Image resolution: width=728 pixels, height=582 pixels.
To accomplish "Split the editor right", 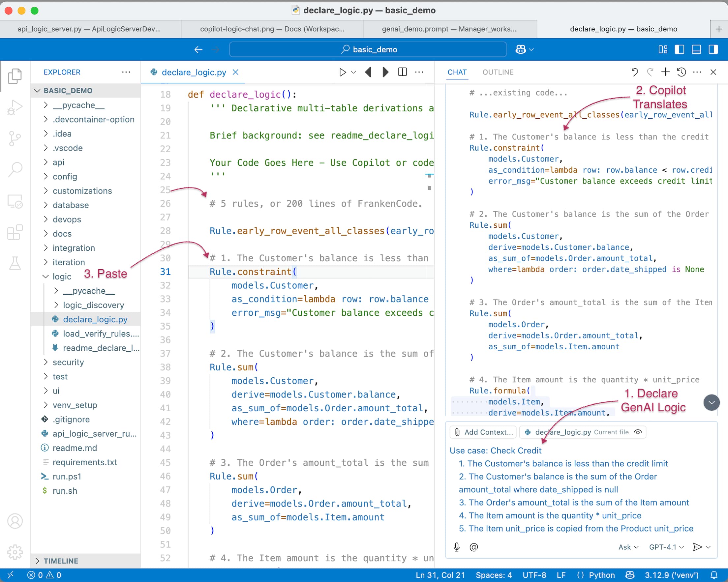I will (x=402, y=72).
